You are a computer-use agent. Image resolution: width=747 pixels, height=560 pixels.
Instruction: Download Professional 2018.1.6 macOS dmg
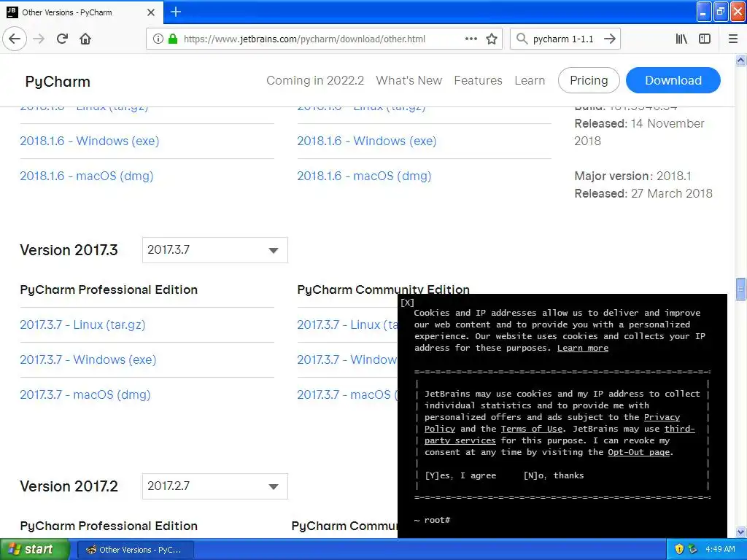pos(87,176)
